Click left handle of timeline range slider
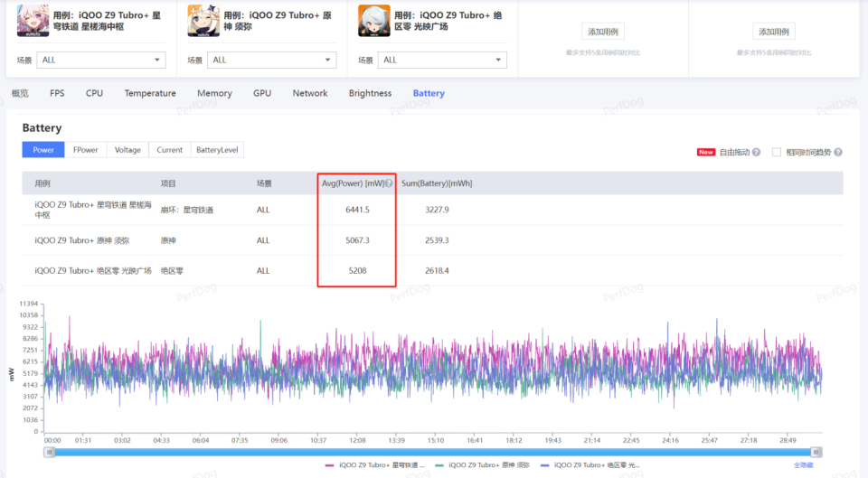 (x=49, y=452)
